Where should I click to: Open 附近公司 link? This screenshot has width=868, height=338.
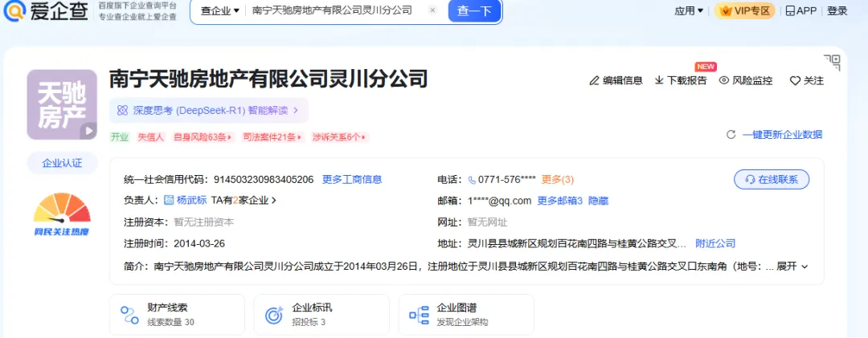715,243
